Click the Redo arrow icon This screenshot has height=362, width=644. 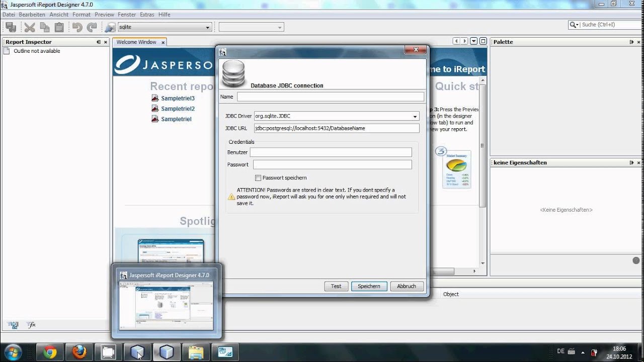92,27
